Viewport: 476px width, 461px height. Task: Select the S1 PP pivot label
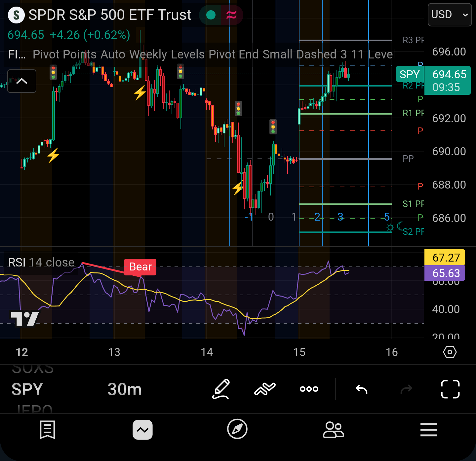413,204
